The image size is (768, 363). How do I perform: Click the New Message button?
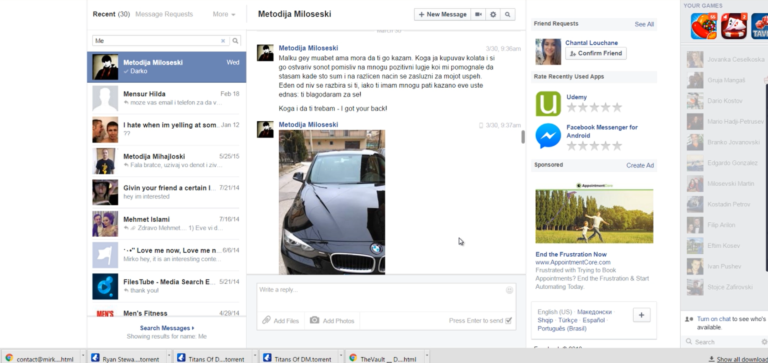pyautogui.click(x=442, y=15)
